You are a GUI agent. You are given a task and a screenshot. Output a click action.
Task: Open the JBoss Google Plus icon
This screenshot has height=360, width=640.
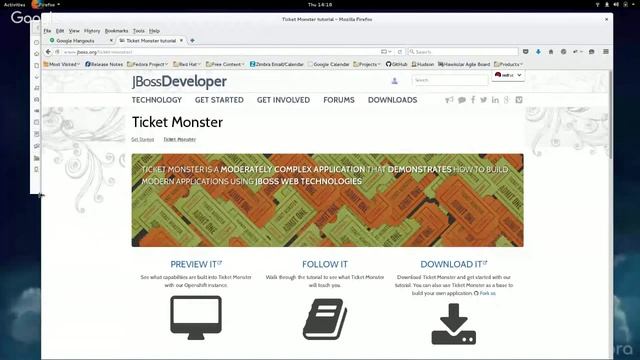tap(507, 100)
